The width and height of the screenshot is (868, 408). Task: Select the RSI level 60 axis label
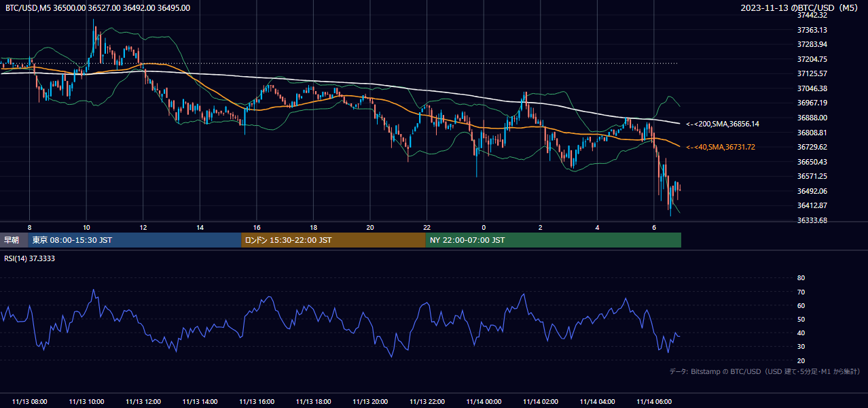(801, 305)
